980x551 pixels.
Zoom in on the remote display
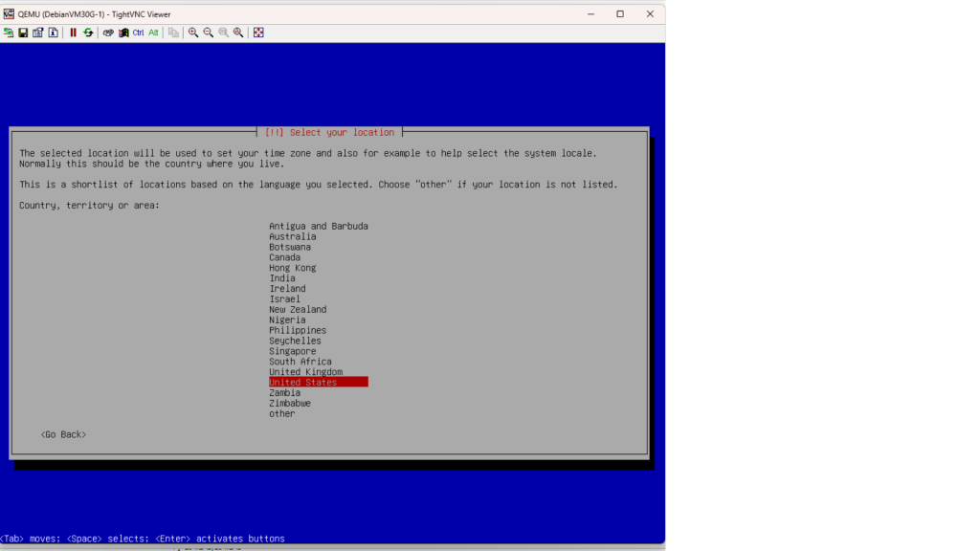point(193,33)
